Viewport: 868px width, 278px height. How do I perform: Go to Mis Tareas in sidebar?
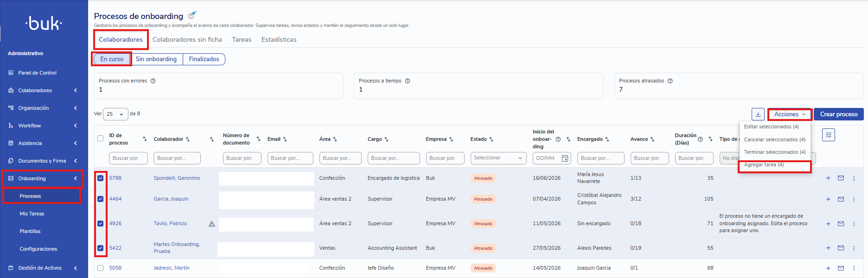pyautogui.click(x=32, y=214)
